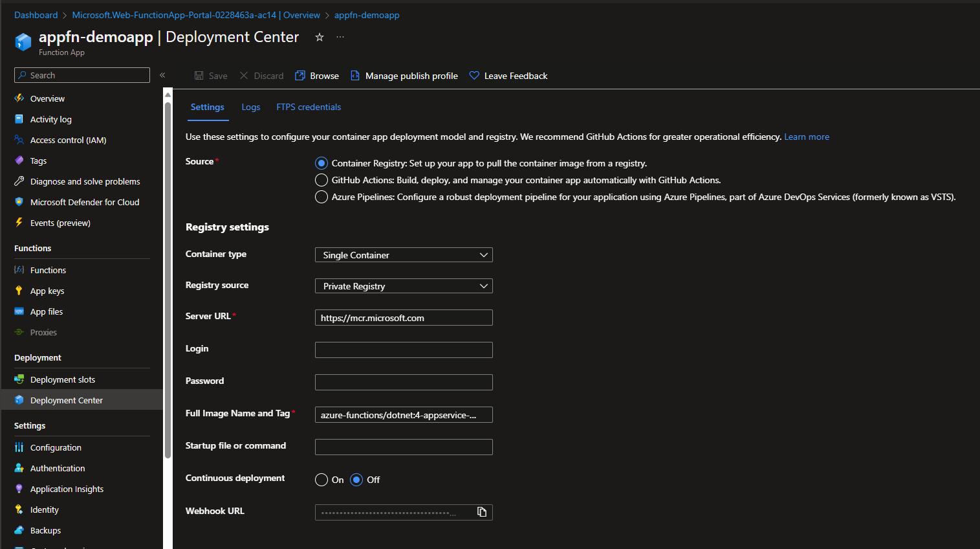
Task: Set Continuous deployment to Off
Action: click(x=356, y=480)
